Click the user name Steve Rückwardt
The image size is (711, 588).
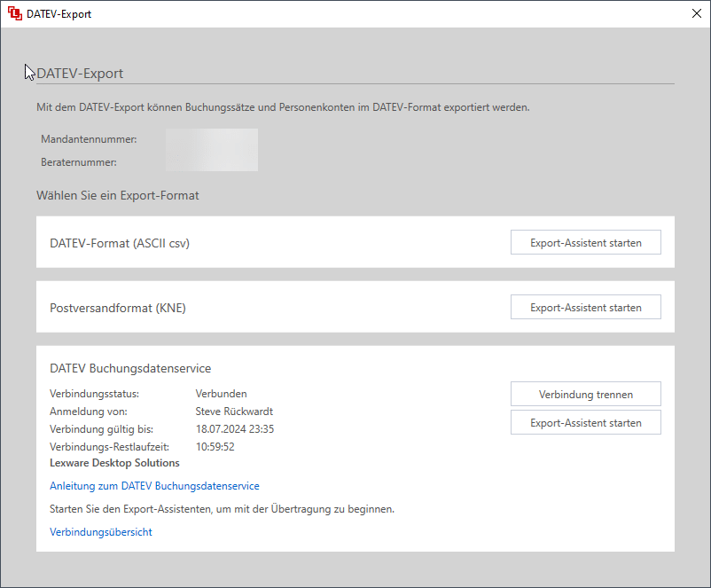(234, 411)
